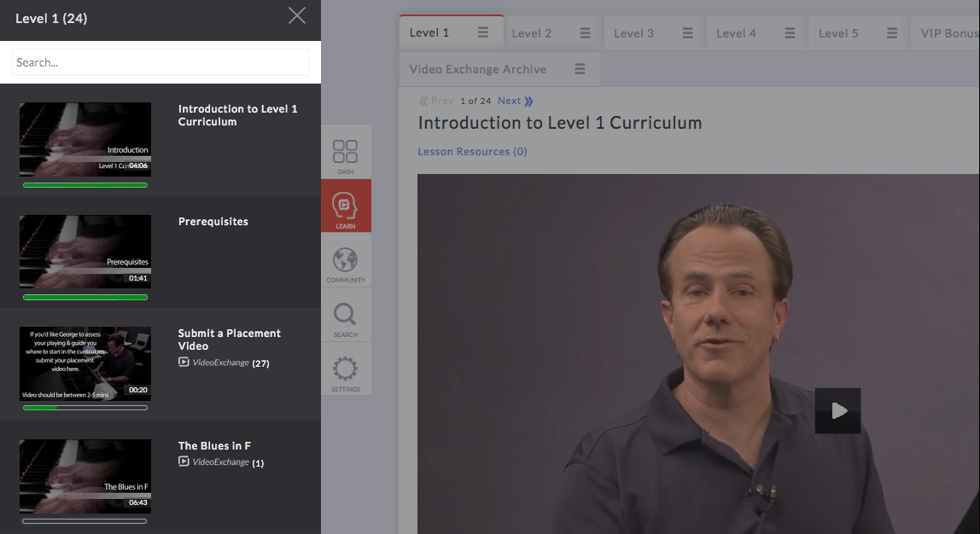980x534 pixels.
Task: Click the progress bar under Introduction lesson
Action: click(x=85, y=185)
